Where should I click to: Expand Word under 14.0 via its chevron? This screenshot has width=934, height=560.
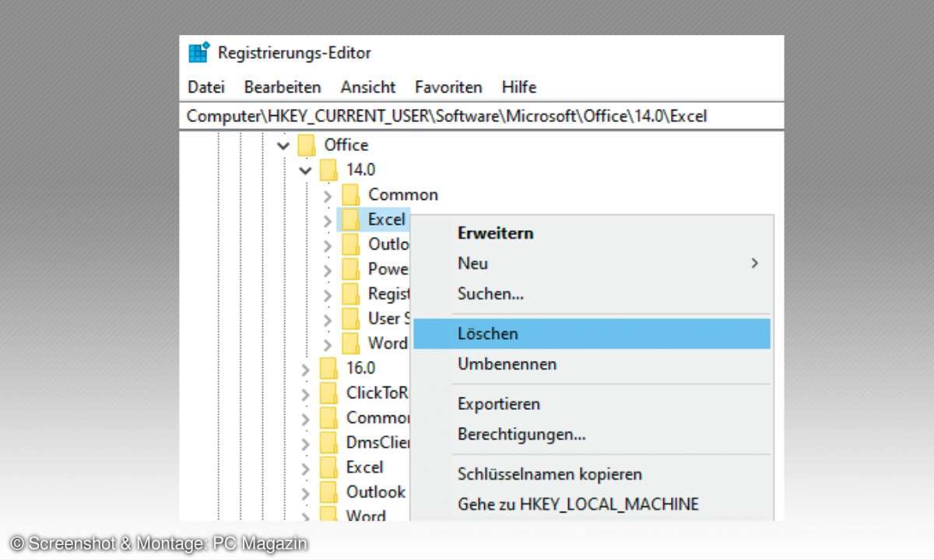click(x=328, y=344)
